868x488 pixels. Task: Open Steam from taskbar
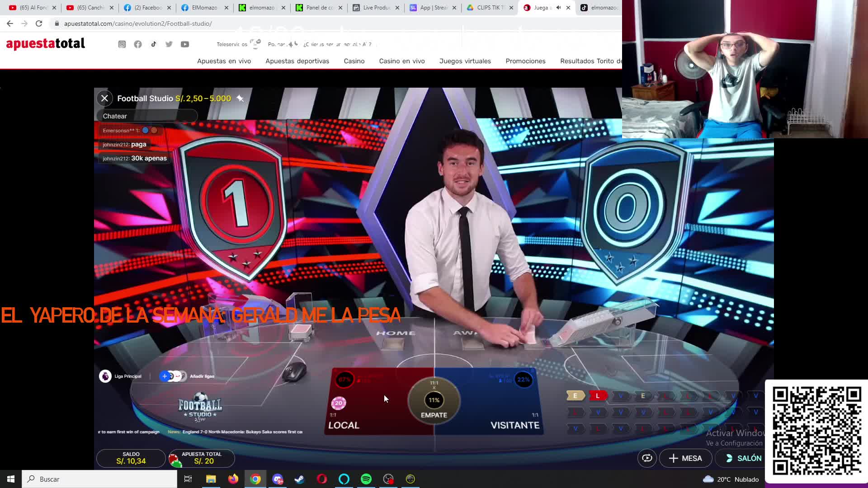(x=299, y=479)
